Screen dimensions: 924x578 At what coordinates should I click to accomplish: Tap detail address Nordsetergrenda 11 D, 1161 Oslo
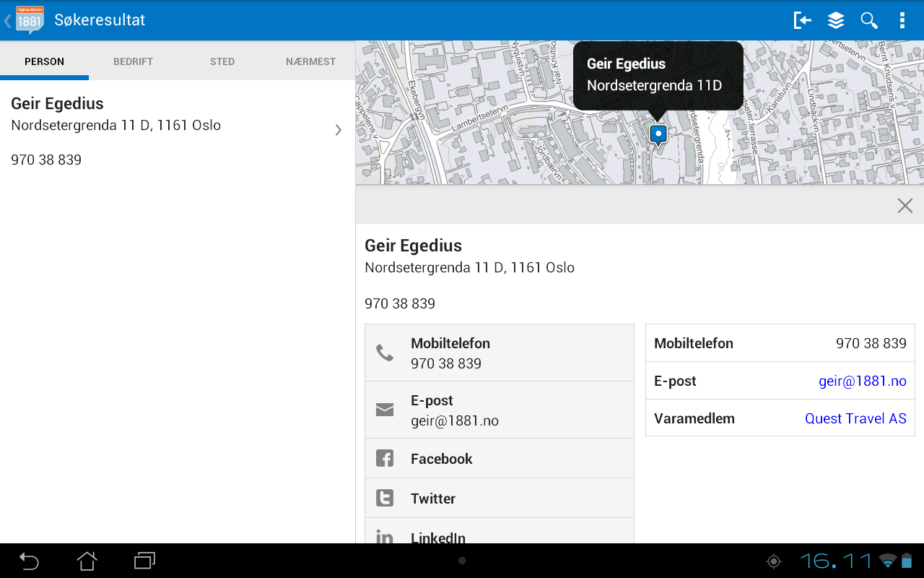pos(470,267)
